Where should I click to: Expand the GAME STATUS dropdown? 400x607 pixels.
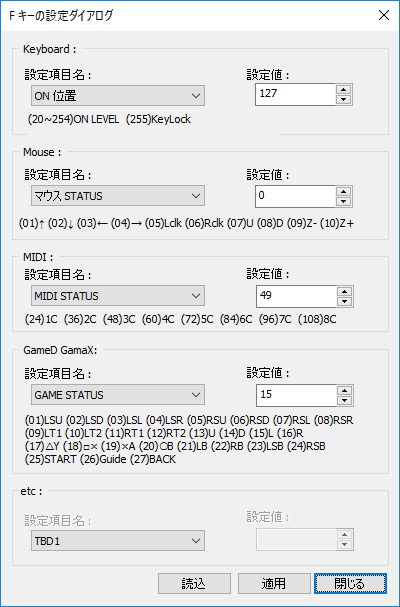pyautogui.click(x=118, y=395)
